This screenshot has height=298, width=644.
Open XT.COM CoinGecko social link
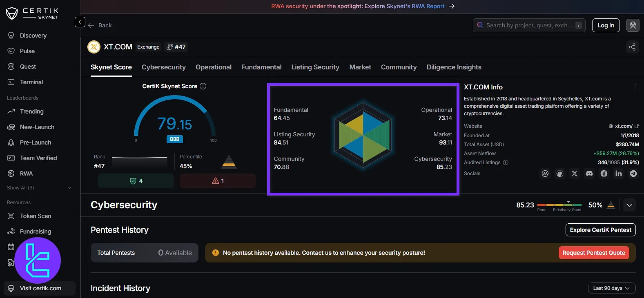(x=560, y=173)
